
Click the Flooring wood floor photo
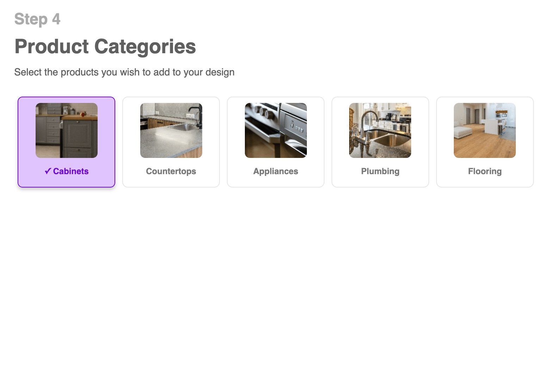(x=485, y=130)
